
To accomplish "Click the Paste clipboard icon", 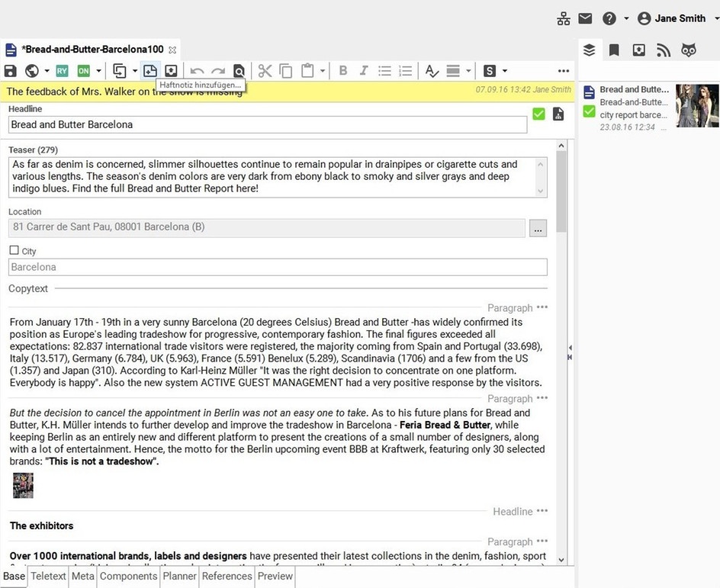I will [x=307, y=71].
